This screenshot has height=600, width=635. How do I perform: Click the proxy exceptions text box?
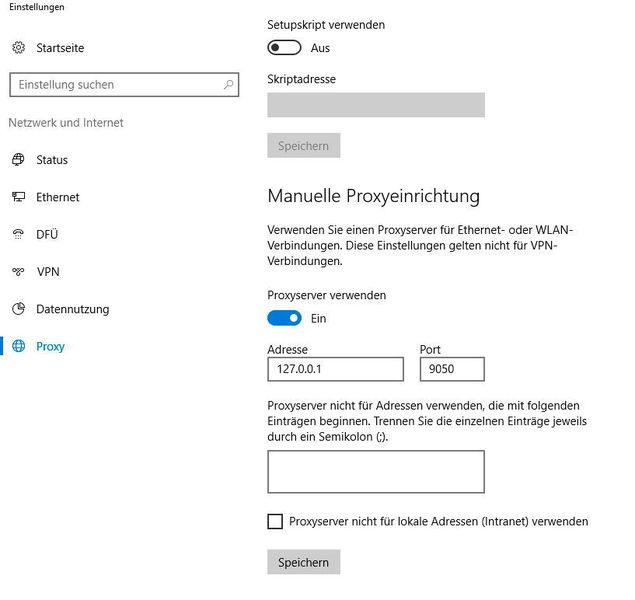click(376, 472)
